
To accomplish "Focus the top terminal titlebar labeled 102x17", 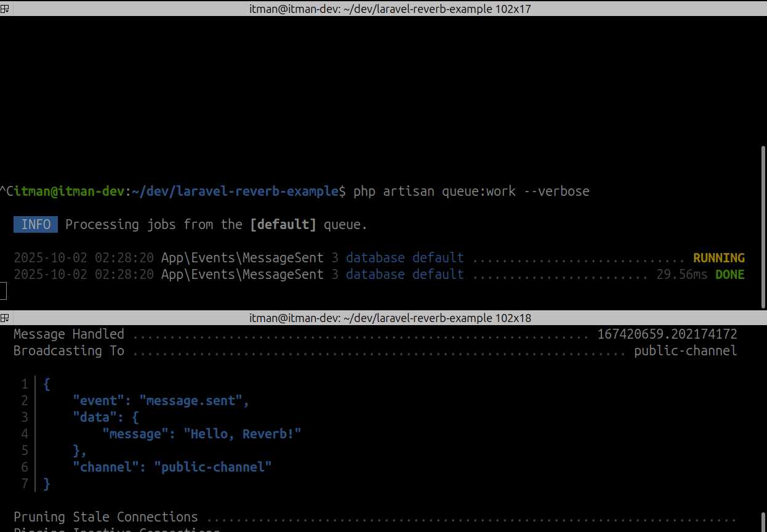I will point(390,9).
